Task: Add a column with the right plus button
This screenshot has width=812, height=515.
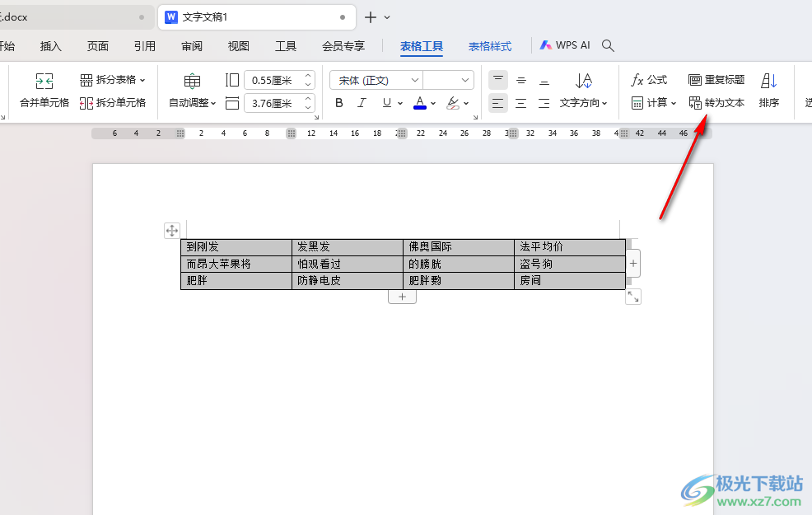Action: (x=633, y=263)
